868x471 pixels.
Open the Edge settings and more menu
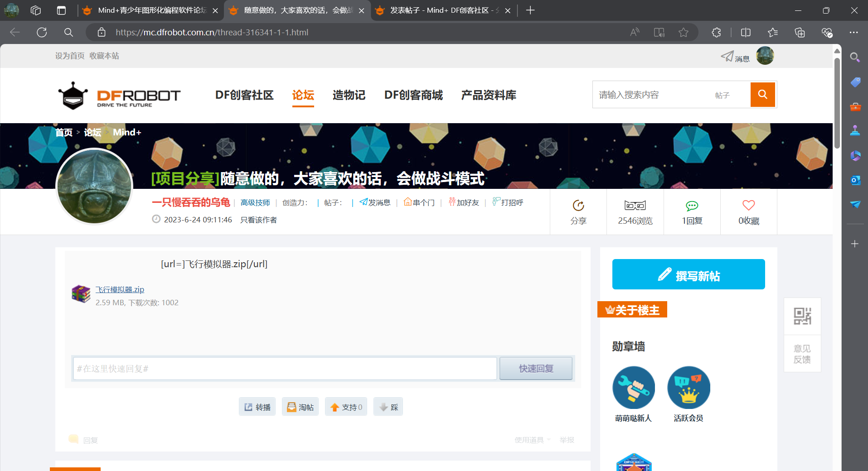coord(854,32)
